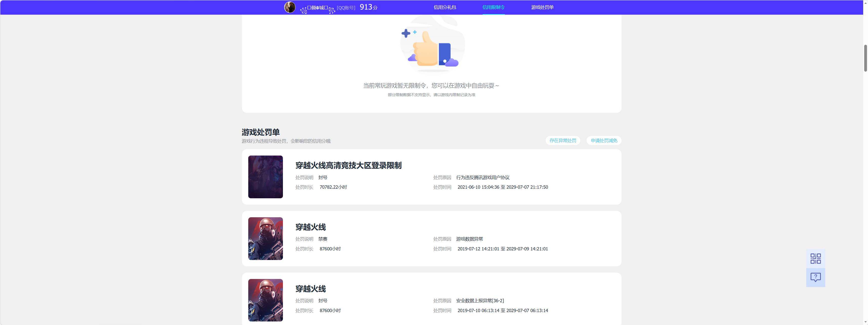This screenshot has width=868, height=325.
Task: Click the 游戏处罚单 section heading
Action: (260, 132)
